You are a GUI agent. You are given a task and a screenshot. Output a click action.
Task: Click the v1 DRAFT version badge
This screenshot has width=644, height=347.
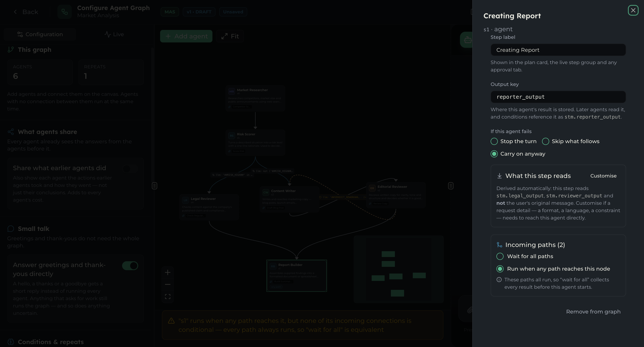coord(199,12)
